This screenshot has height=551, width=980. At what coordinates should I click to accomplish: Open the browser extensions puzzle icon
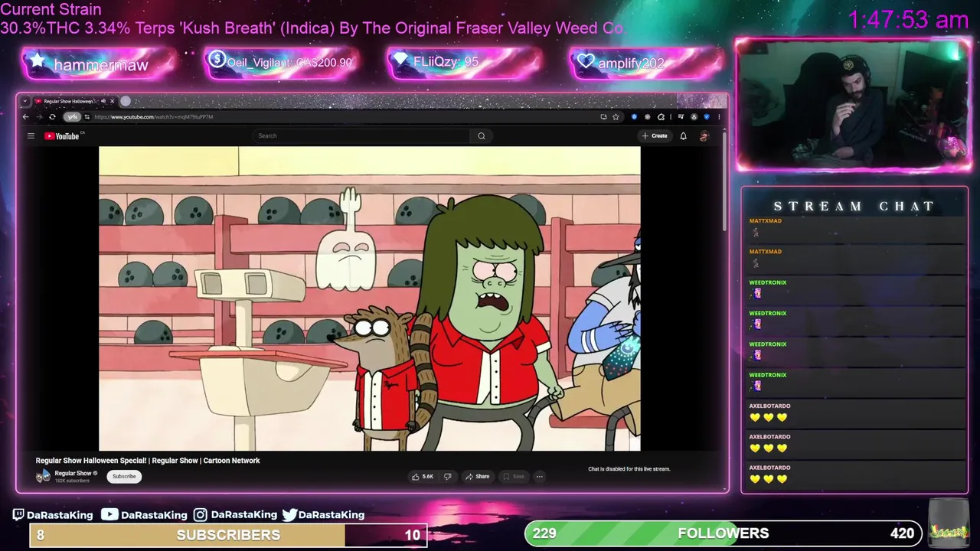pos(660,117)
